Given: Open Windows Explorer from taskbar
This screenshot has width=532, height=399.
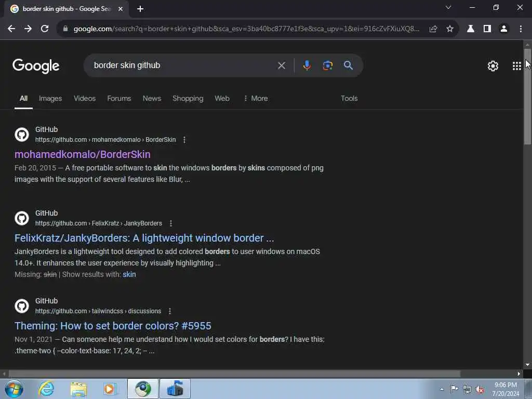Looking at the screenshot, I should point(78,389).
